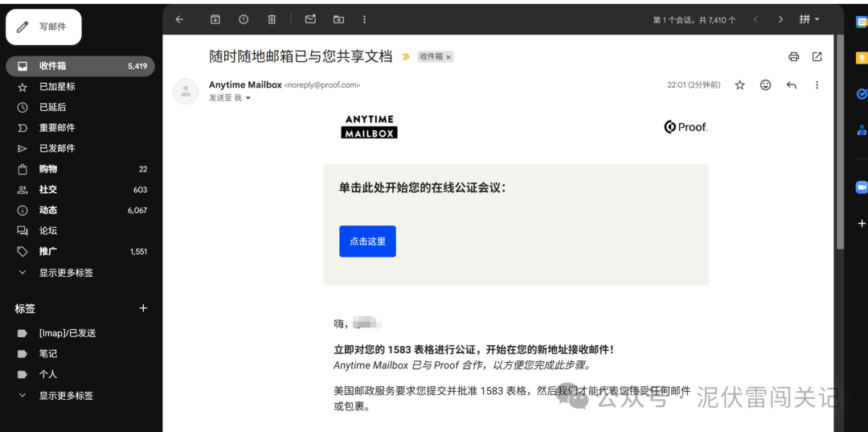
Task: Open the message's three-dot more menu
Action: coord(817,85)
